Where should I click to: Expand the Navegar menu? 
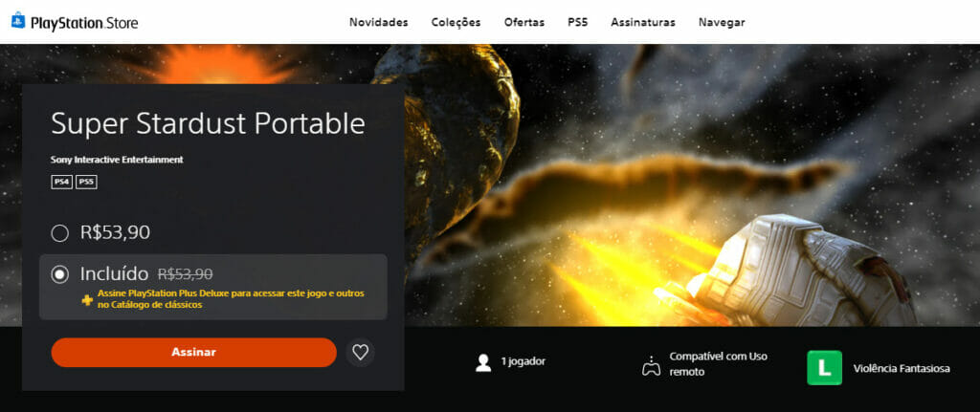click(722, 23)
